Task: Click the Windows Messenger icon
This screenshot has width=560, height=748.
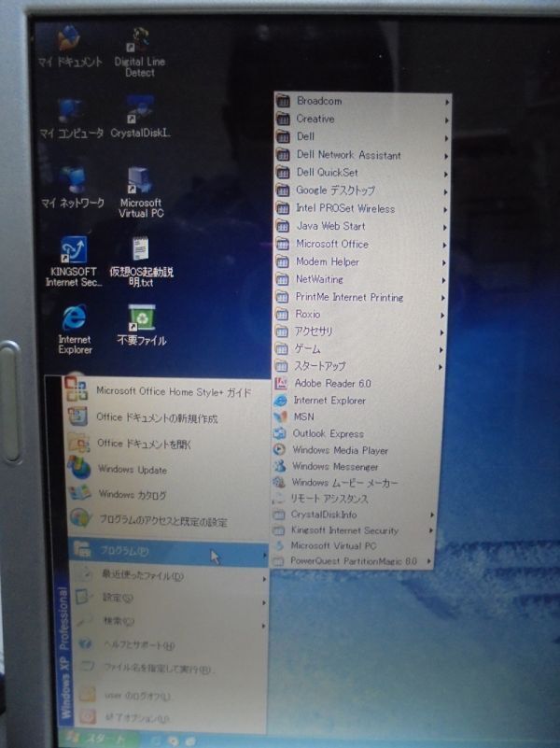Action: tap(279, 466)
